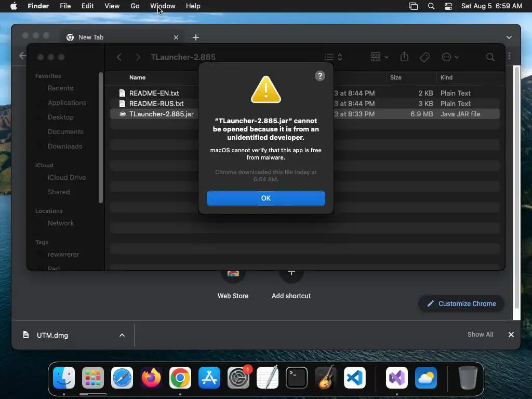Close the Chrome downloads bar
The width and height of the screenshot is (532, 399).
coord(511,335)
